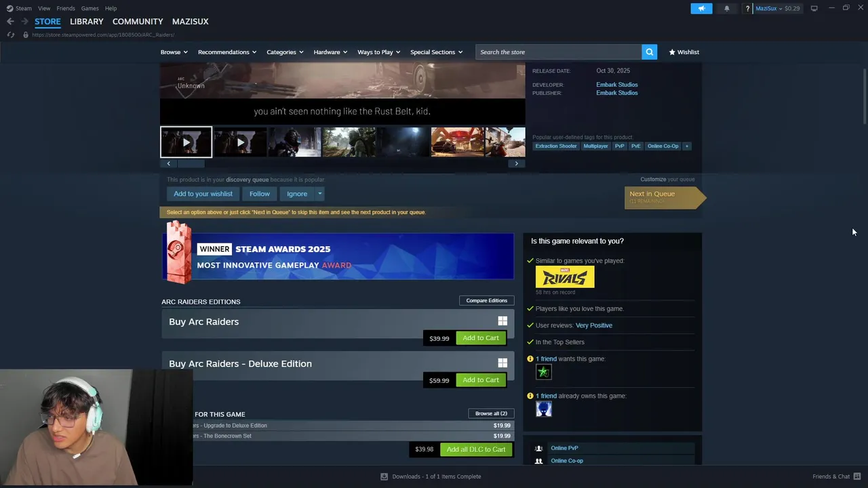Click the Downloads status icon
The height and width of the screenshot is (488, 868).
point(384,476)
